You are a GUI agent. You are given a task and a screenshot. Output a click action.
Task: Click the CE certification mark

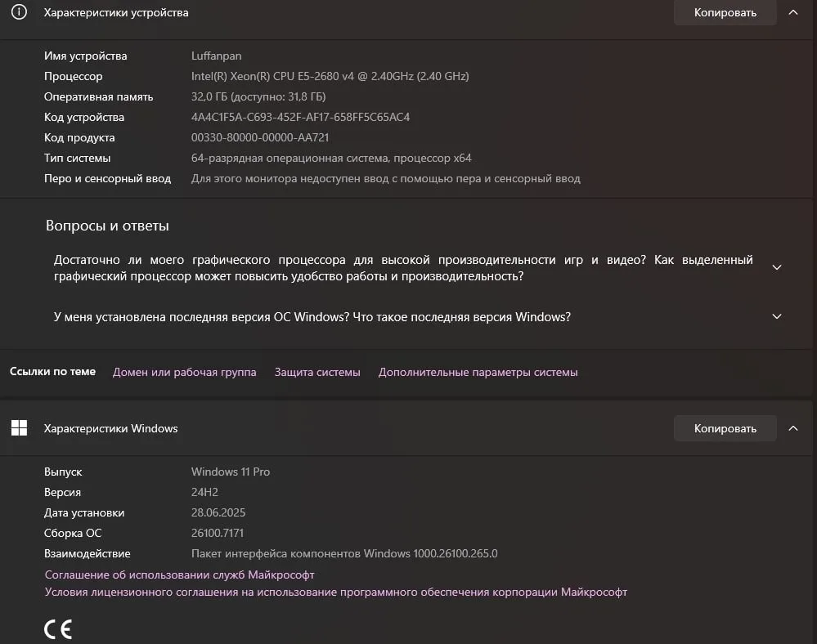pos(58,628)
